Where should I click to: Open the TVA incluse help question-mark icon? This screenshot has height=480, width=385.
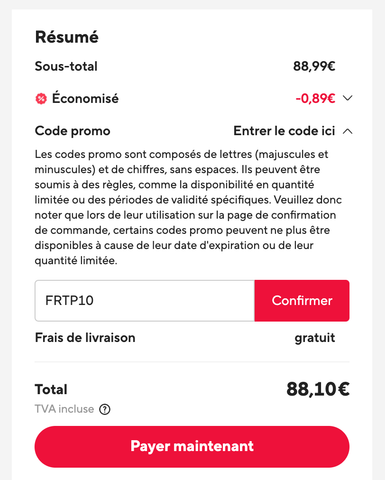[x=105, y=409]
